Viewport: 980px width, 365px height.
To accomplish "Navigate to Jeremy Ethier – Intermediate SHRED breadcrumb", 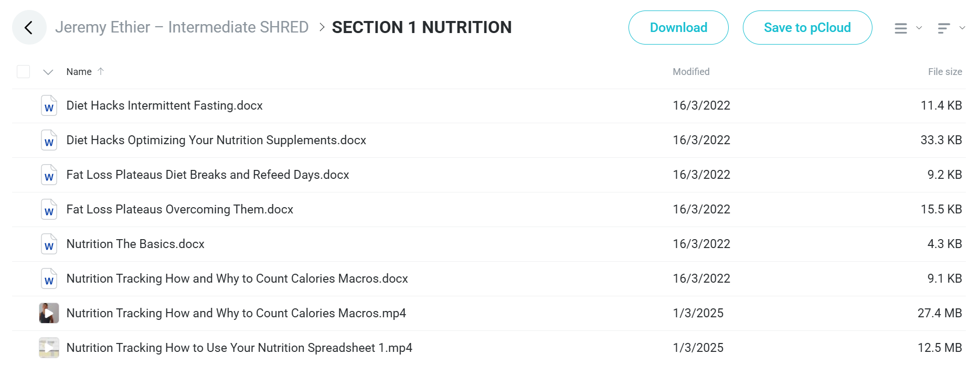I will (x=182, y=27).
